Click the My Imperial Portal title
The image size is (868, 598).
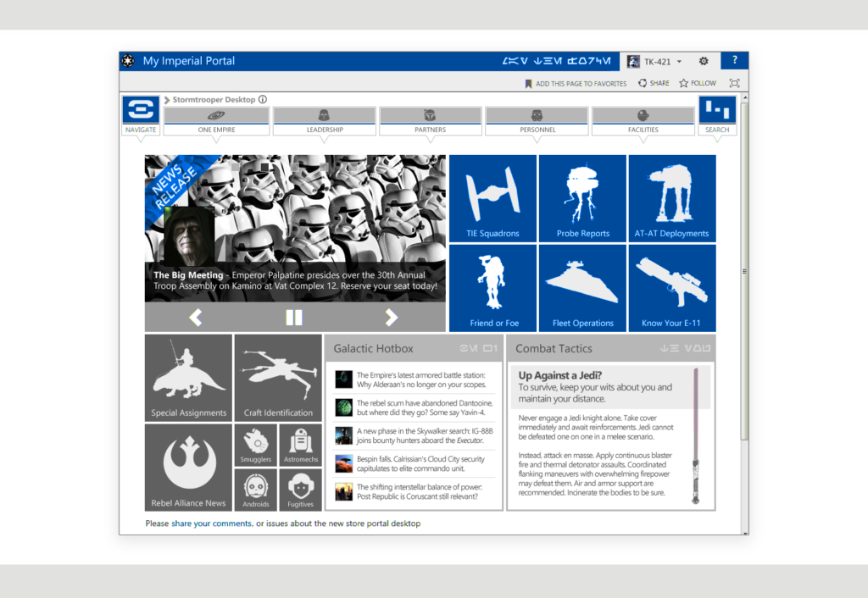[189, 61]
